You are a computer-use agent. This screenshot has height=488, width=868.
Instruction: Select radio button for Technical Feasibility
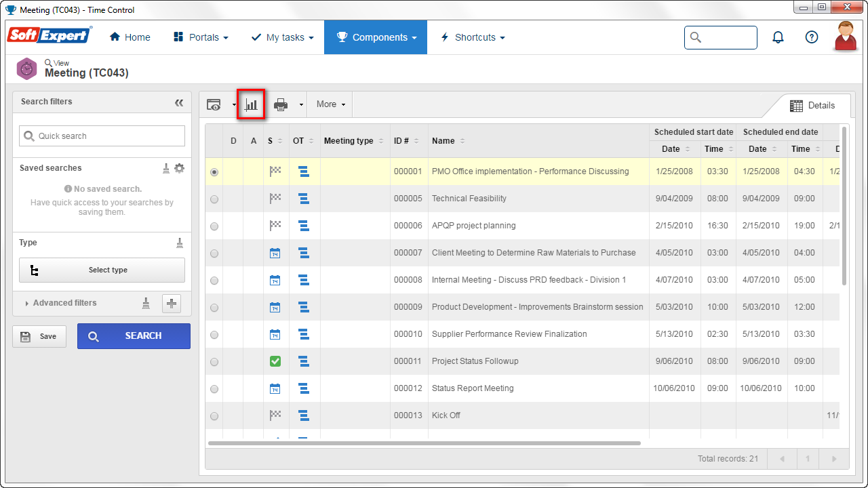214,199
